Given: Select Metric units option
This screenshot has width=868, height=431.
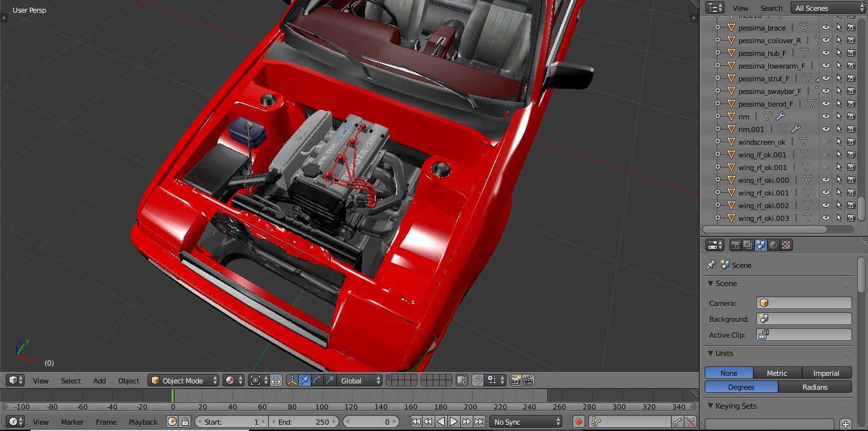Looking at the screenshot, I should coord(776,373).
